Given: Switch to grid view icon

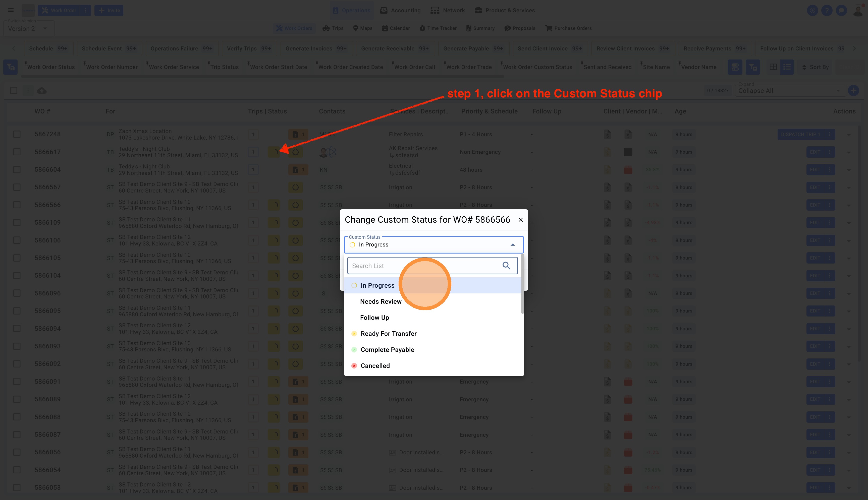Looking at the screenshot, I should coord(773,67).
